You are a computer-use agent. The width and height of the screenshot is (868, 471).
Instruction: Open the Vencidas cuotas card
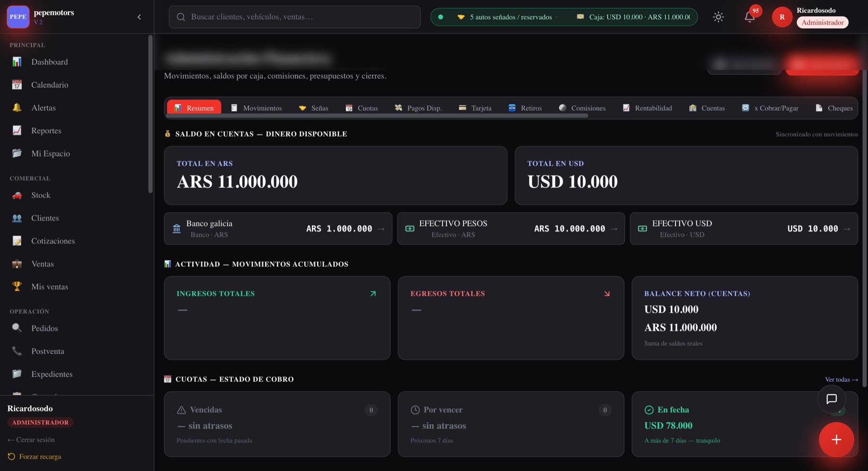277,424
